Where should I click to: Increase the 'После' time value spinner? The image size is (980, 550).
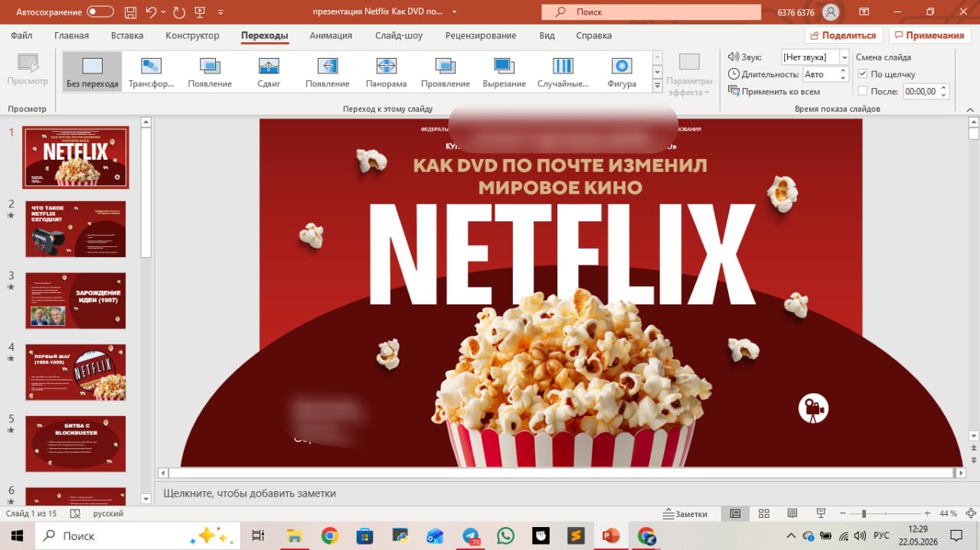point(944,87)
